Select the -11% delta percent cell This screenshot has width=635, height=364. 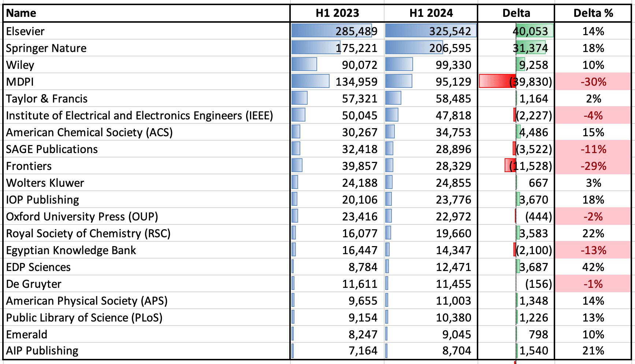coord(593,149)
